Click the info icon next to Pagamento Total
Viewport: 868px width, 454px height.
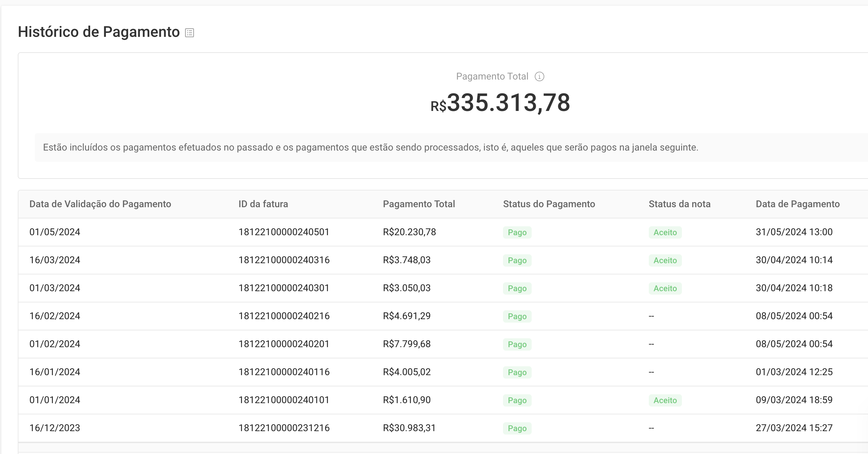[x=539, y=76]
